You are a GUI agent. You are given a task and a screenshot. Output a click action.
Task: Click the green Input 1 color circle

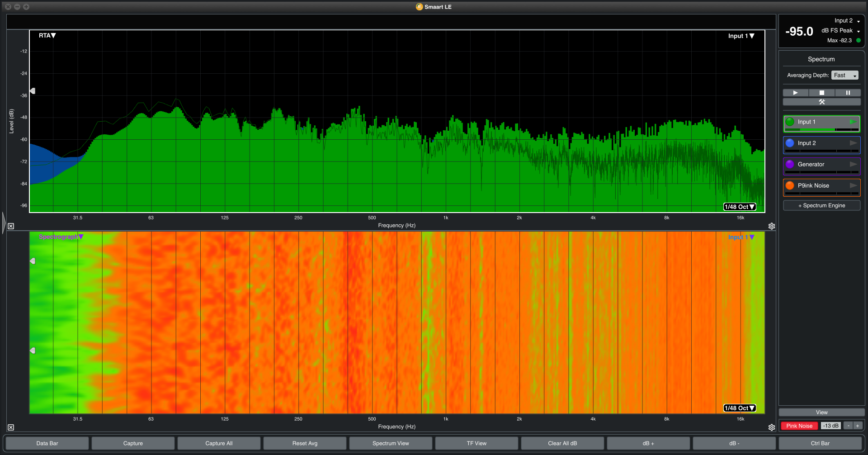(790, 122)
